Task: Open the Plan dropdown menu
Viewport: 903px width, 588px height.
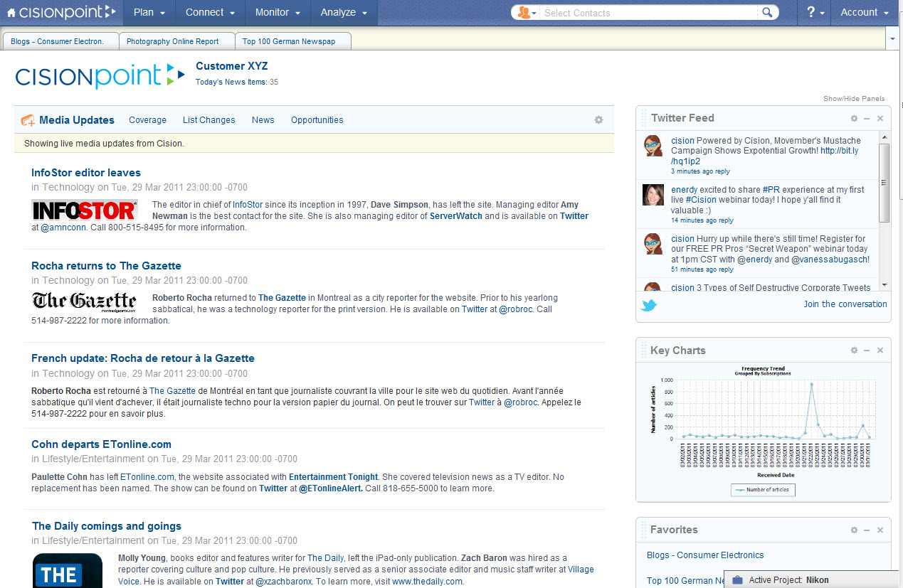Action: (x=148, y=12)
